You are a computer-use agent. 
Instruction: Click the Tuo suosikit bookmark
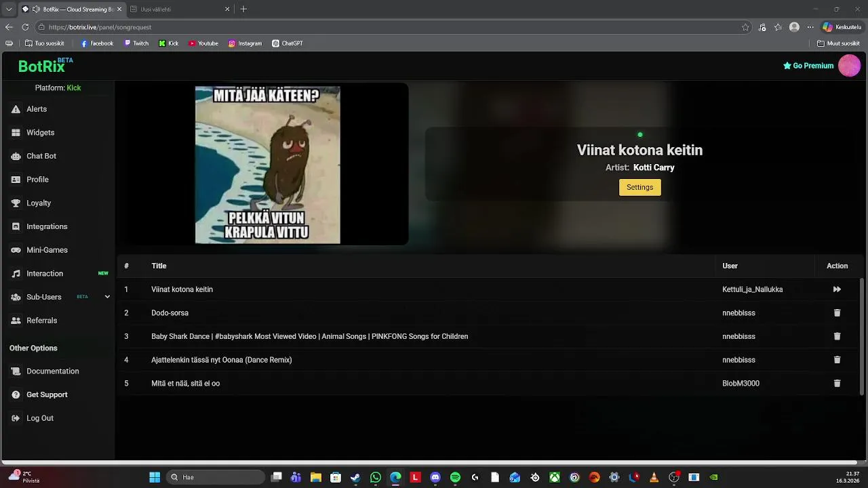coord(45,43)
